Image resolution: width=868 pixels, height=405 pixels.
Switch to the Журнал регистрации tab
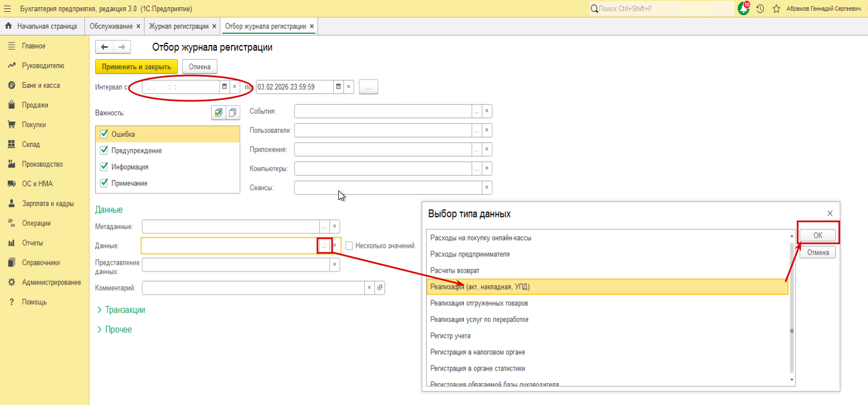click(178, 26)
